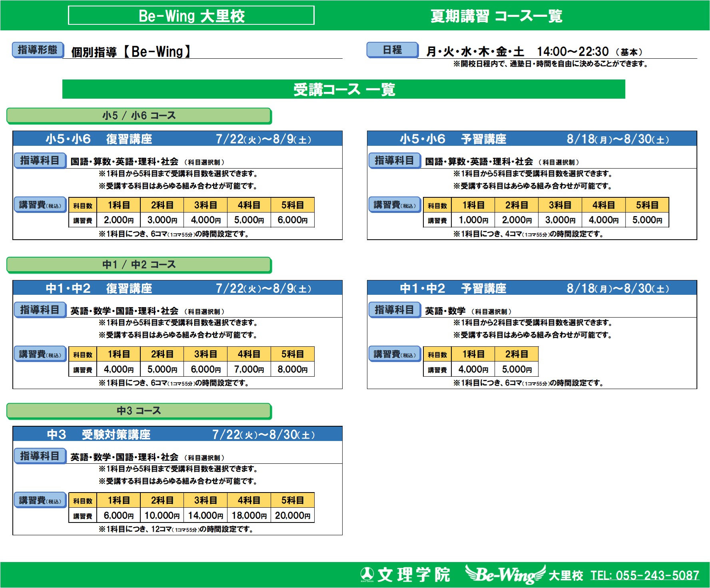Click '5,000円' under 2科目 in 中1・中2 予習講座

coord(517,369)
